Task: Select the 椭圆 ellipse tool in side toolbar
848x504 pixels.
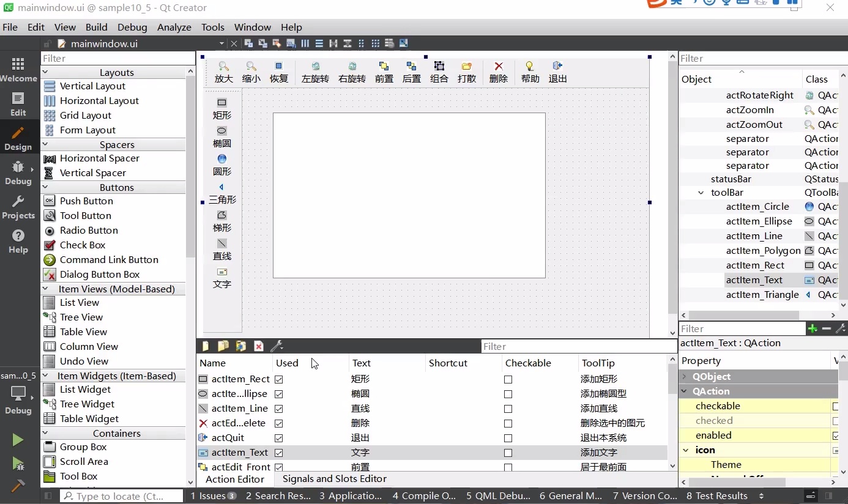Action: [222, 136]
